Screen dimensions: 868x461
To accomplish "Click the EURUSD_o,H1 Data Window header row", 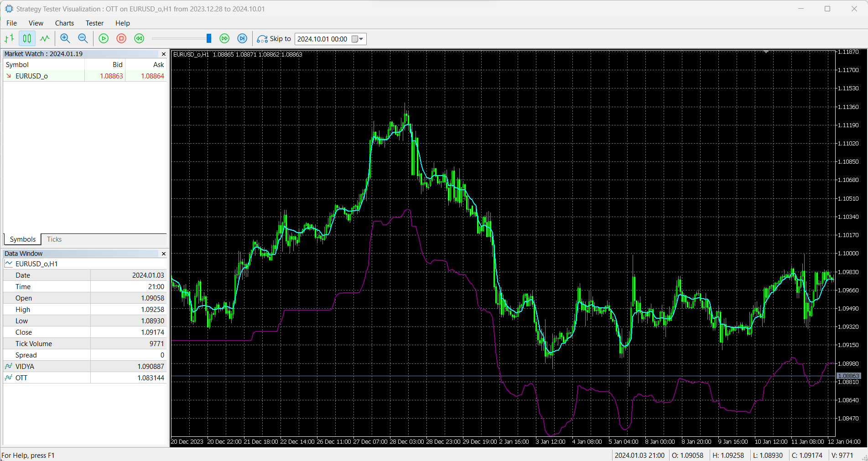I will pos(85,264).
